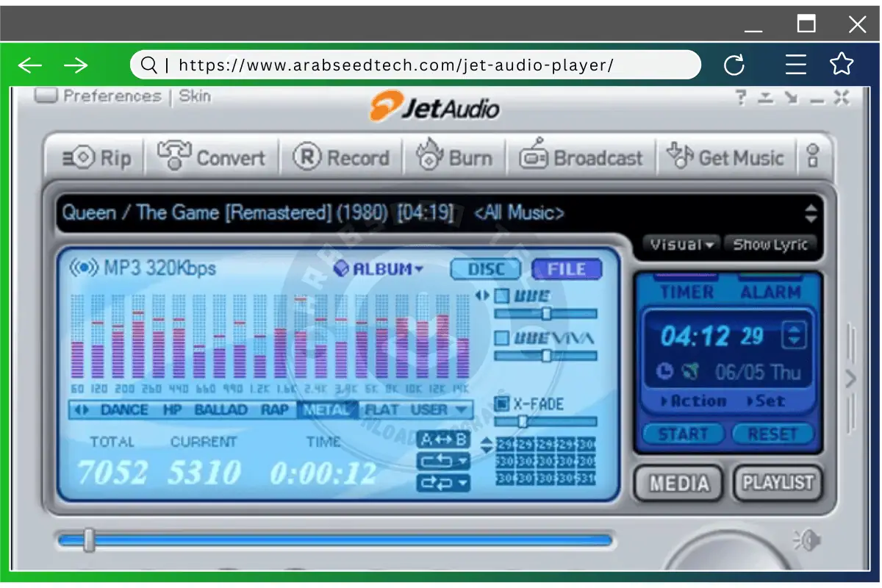Launch the Burn tool
882x588 pixels.
pos(456,157)
